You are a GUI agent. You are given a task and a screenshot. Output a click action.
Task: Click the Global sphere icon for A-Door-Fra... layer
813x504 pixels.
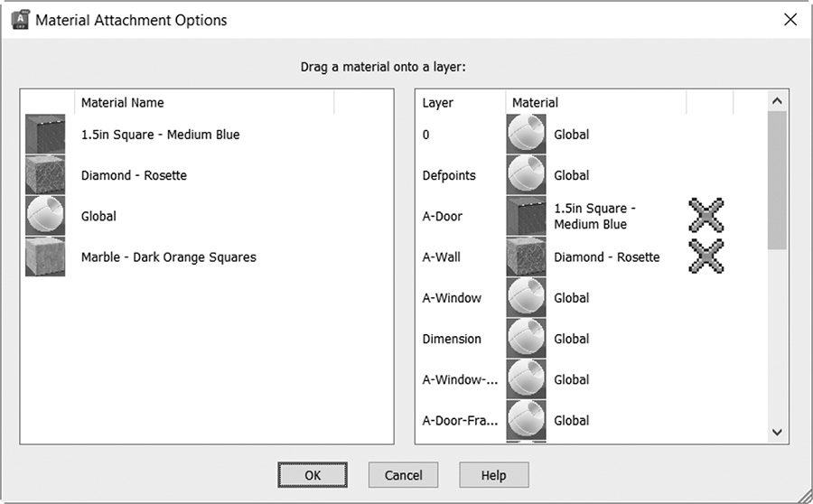pyautogui.click(x=527, y=421)
